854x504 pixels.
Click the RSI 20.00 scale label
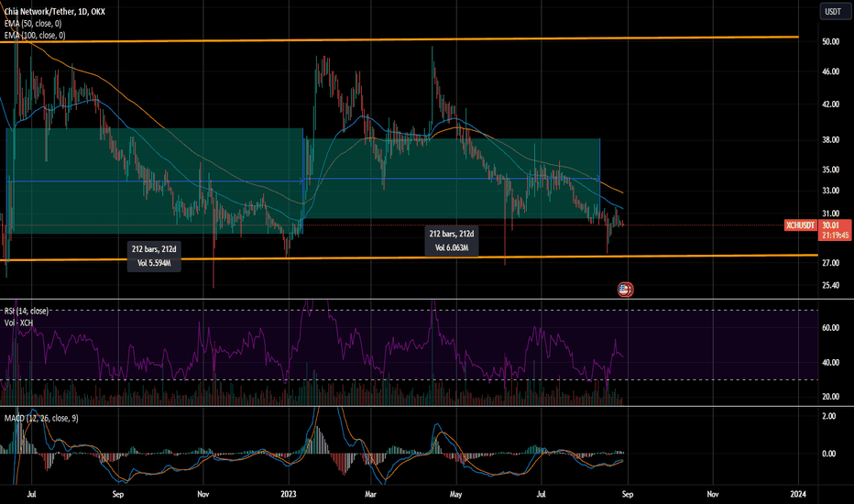point(830,397)
